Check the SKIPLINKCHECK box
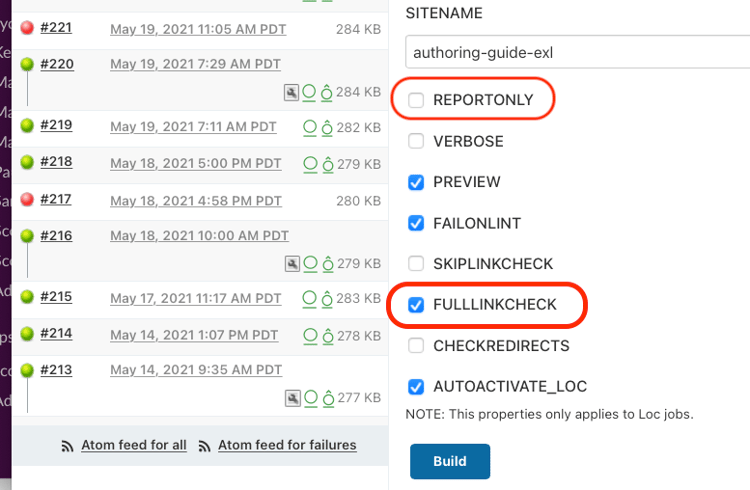 coord(416,264)
